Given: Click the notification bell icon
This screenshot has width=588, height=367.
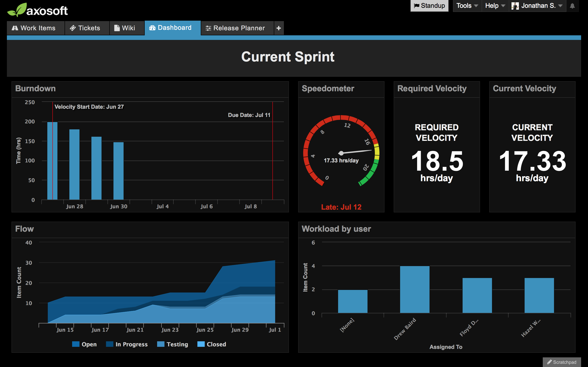Looking at the screenshot, I should [x=572, y=6].
